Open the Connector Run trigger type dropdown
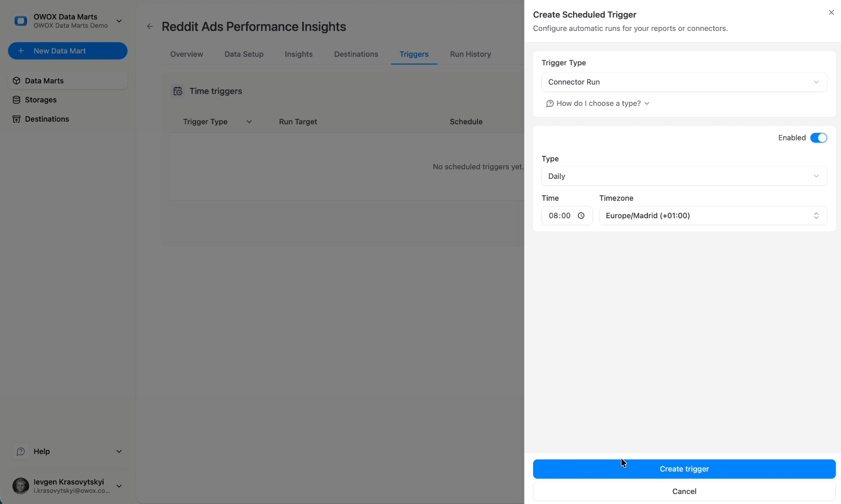This screenshot has width=841, height=504. coord(684,82)
